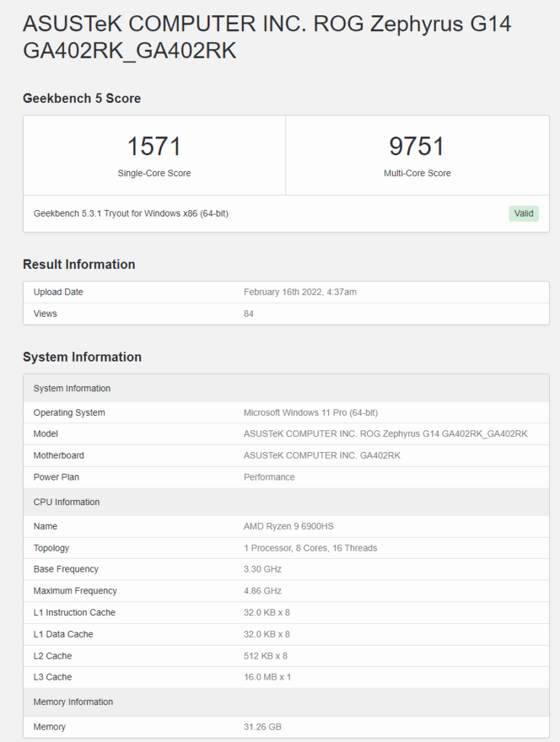Click the System Information table header row
Image resolution: width=560 pixels, height=742 pixels.
click(287, 388)
